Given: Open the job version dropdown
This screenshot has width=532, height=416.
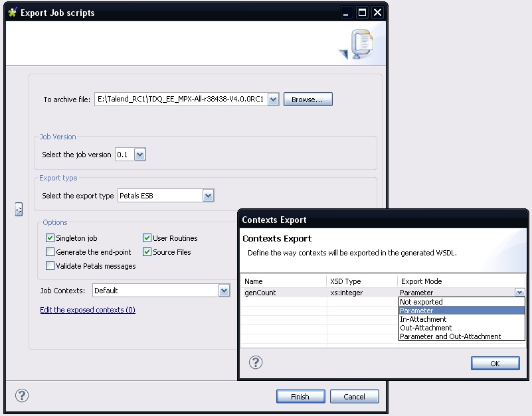Looking at the screenshot, I should pos(139,155).
